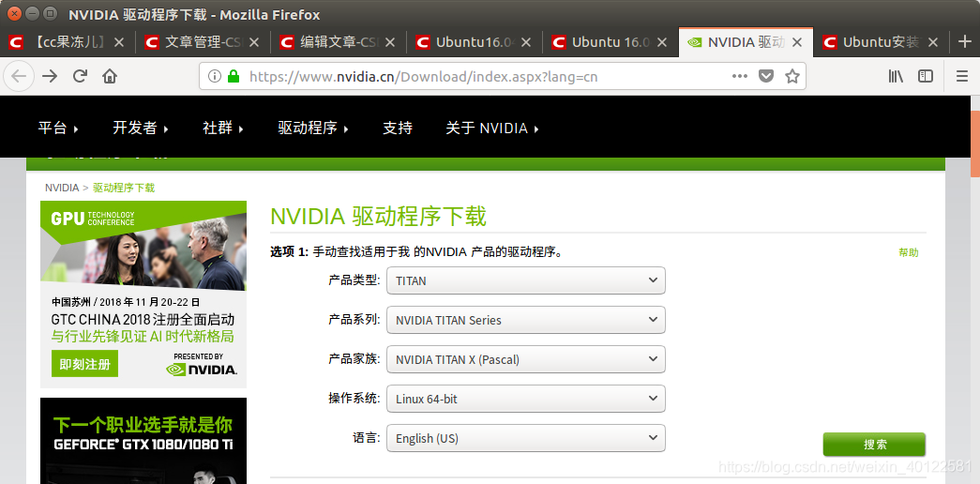Image resolution: width=980 pixels, height=484 pixels.
Task: Go back to previous page
Action: click(19, 76)
